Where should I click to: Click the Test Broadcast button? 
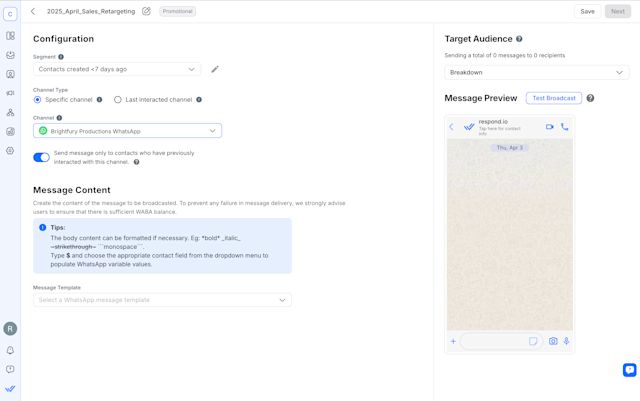click(554, 98)
